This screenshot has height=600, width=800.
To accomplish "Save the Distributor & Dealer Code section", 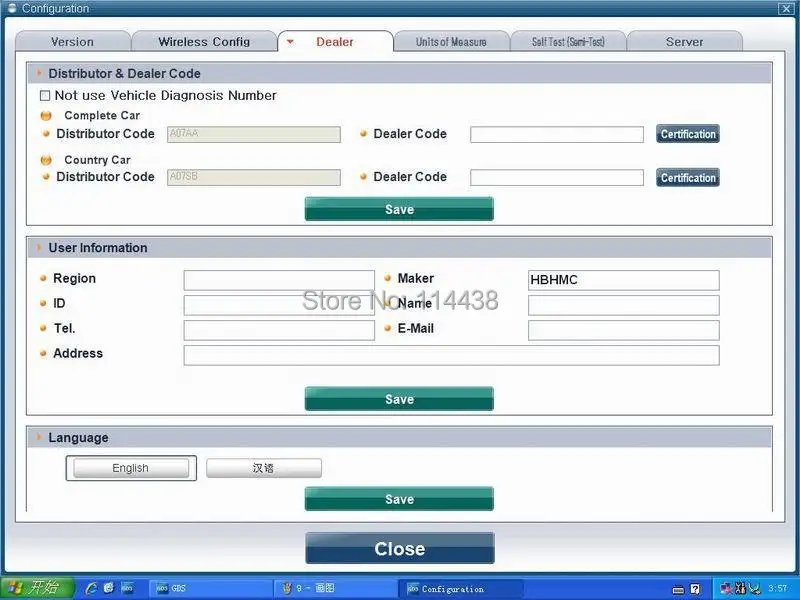I will [399, 209].
